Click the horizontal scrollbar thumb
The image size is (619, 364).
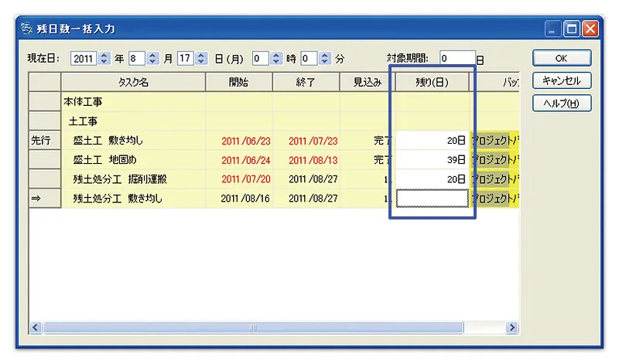251,328
